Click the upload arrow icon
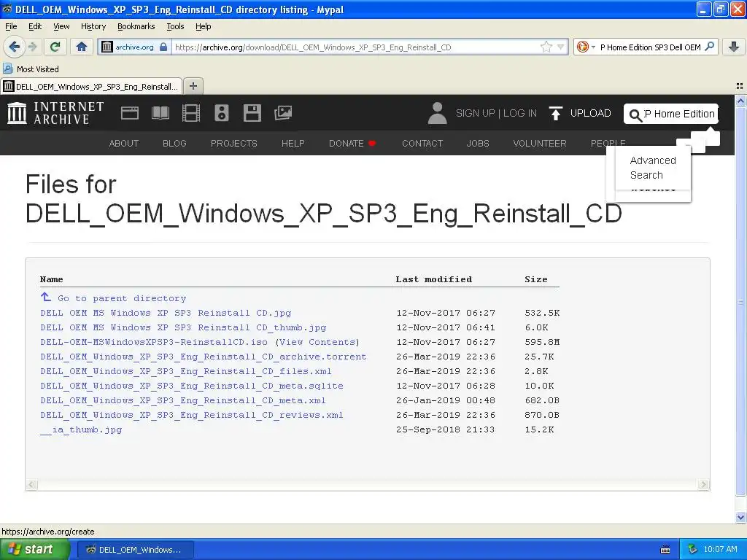 click(x=555, y=113)
